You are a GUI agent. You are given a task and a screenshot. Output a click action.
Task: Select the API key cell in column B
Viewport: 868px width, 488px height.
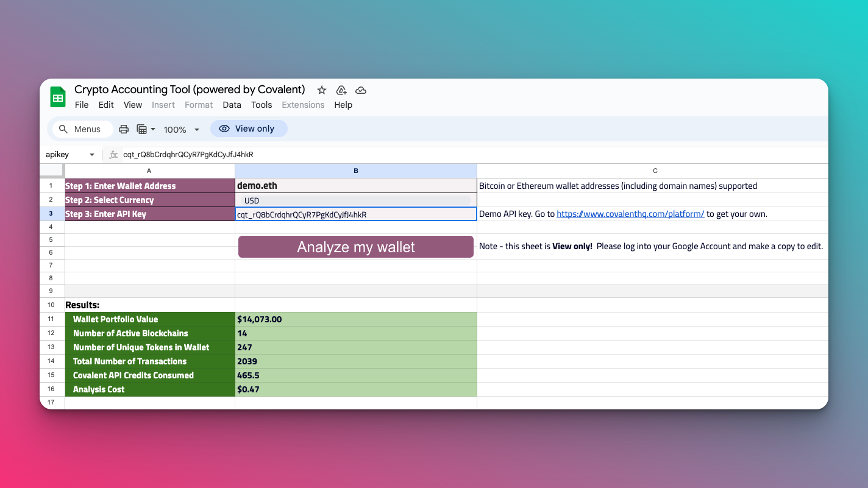[356, 214]
